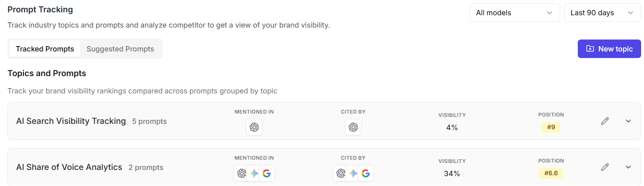Screen dimensions: 644x186
Task: Click ChatGPT icon under Cited By for AI Search Visibility Tracking
Action: tap(353, 127)
